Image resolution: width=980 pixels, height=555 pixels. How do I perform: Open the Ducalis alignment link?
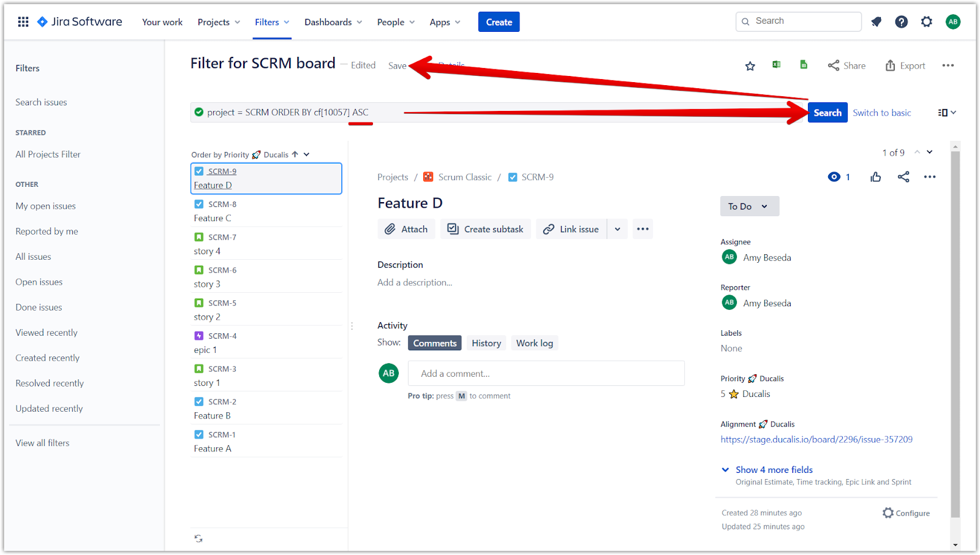point(816,439)
